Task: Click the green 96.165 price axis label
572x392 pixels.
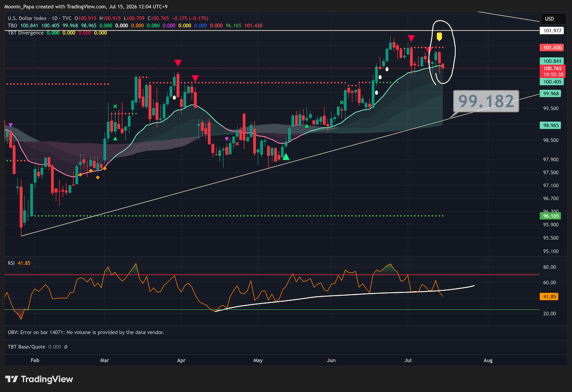Action: pyautogui.click(x=552, y=216)
